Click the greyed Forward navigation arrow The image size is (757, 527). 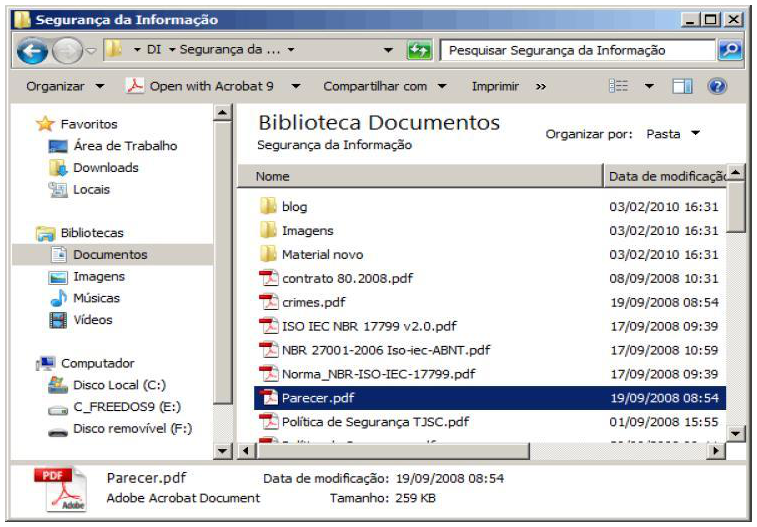coord(67,50)
